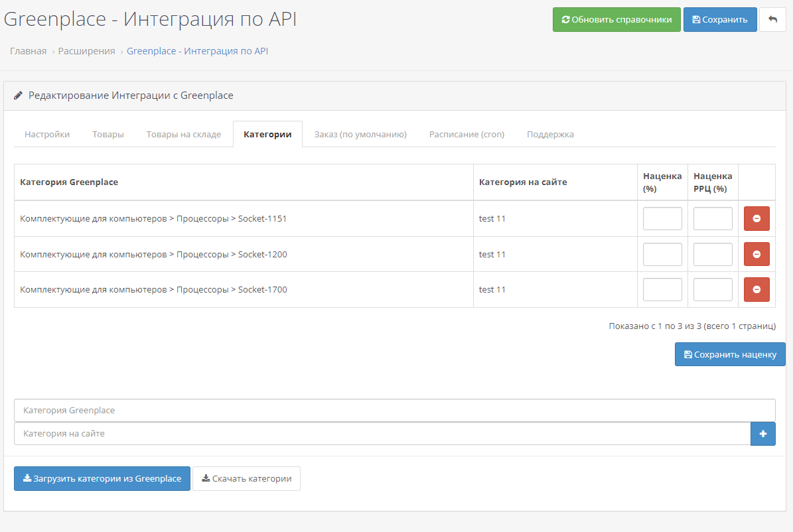This screenshot has height=532, width=793.
Task: Click Скачать категории button
Action: 246,478
